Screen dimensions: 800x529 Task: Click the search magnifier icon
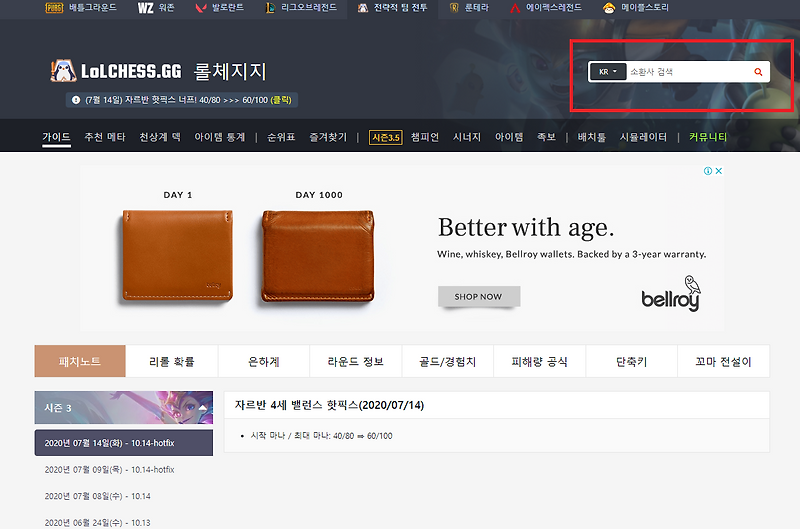[758, 72]
